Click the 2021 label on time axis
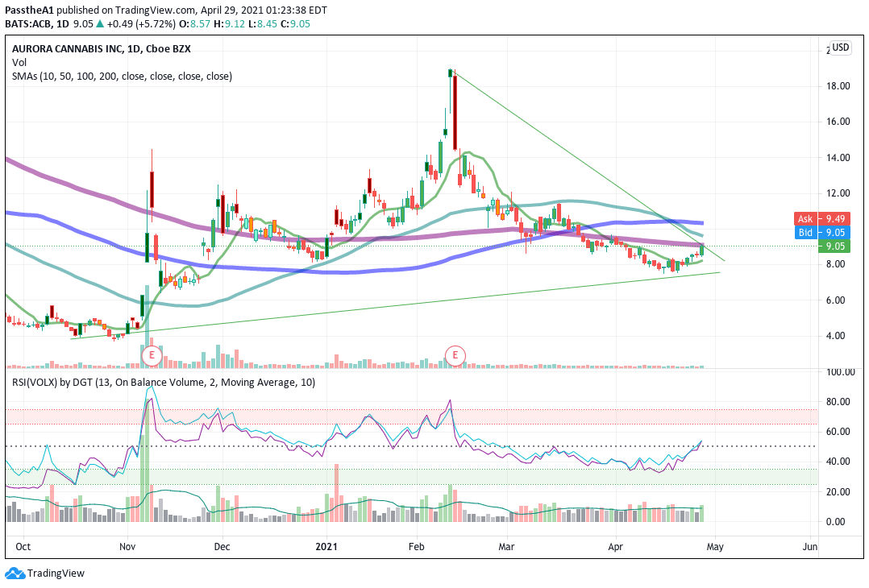This screenshot has width=869, height=588. [x=326, y=547]
